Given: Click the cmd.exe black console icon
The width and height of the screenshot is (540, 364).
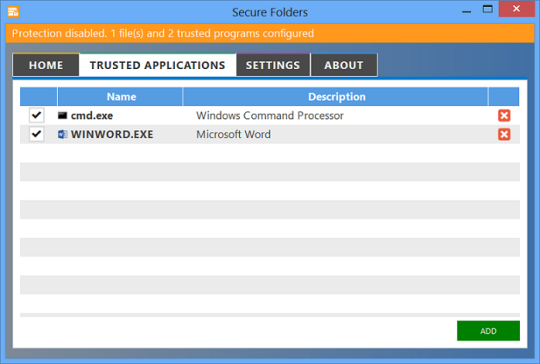Looking at the screenshot, I should [x=62, y=115].
